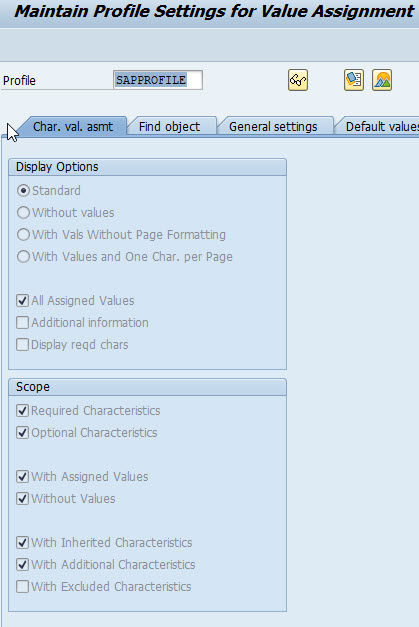Open the General settings tab
Viewport: 419px width, 627px height.
pyautogui.click(x=273, y=126)
